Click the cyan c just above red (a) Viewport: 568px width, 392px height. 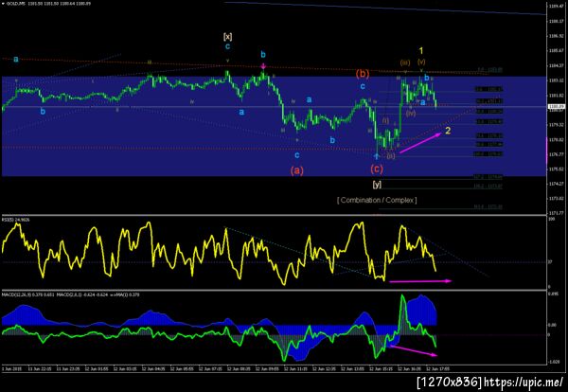coord(296,155)
